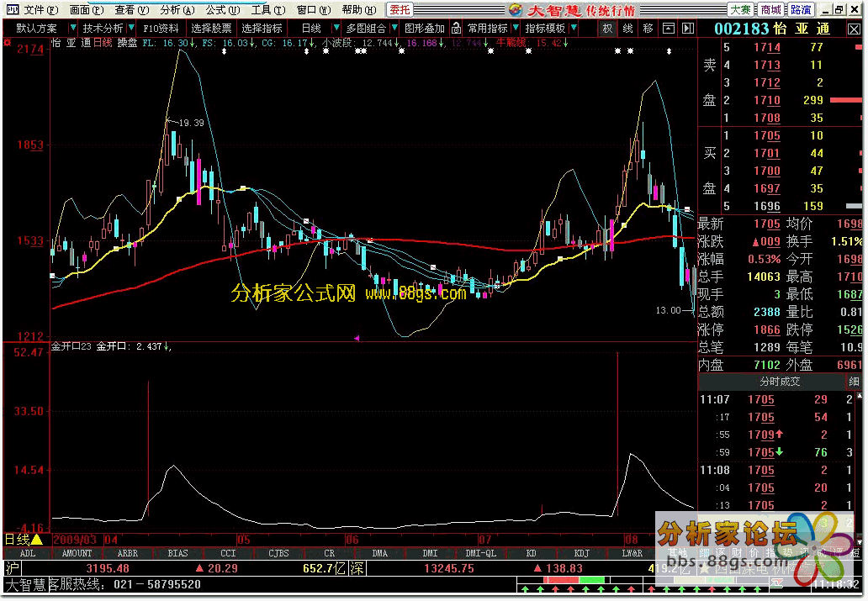Open the 窗口(W) menu
Screen dimensions: 868x601
pos(314,10)
